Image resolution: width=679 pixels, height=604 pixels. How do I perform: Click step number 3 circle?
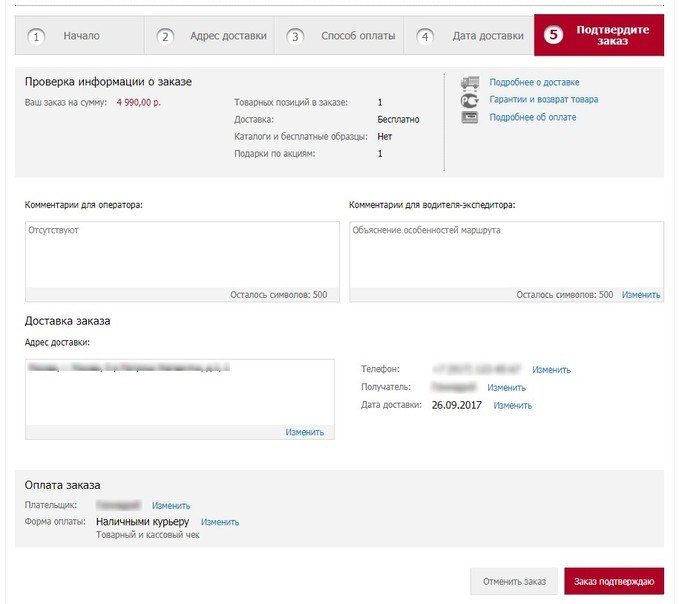click(x=295, y=37)
